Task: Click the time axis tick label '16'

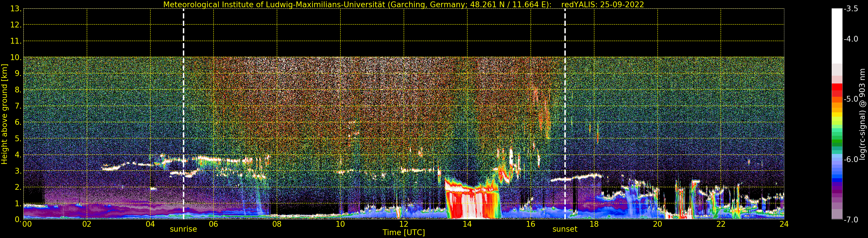Action: (x=531, y=224)
